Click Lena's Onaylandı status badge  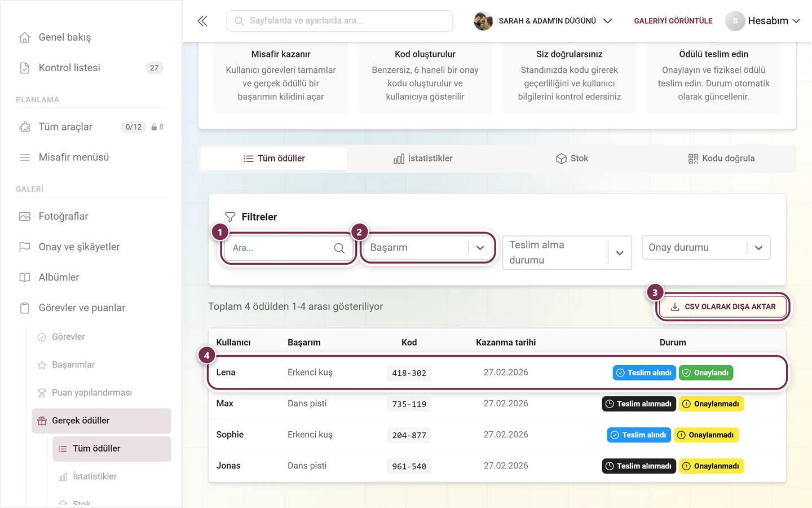pos(706,373)
